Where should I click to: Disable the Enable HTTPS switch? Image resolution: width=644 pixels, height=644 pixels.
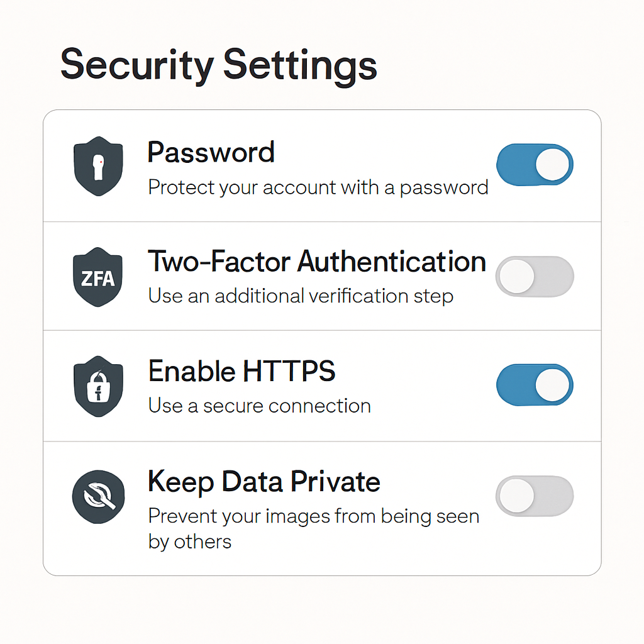(535, 385)
